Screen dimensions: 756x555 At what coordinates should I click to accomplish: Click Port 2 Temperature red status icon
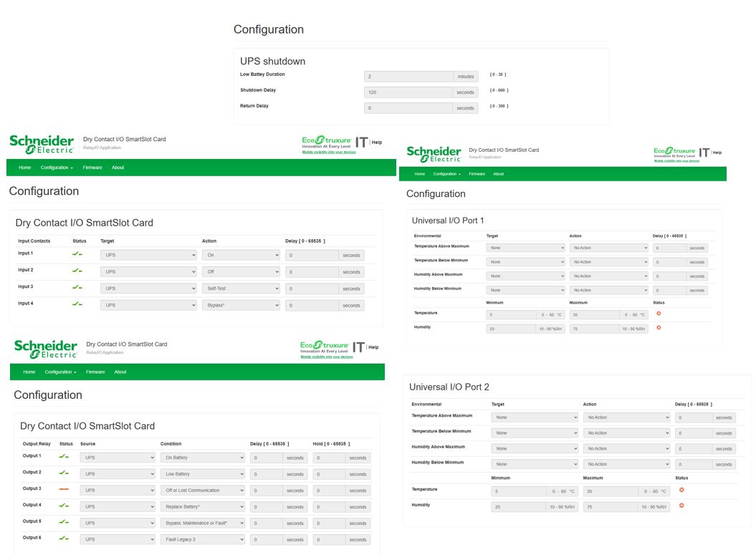click(x=681, y=490)
